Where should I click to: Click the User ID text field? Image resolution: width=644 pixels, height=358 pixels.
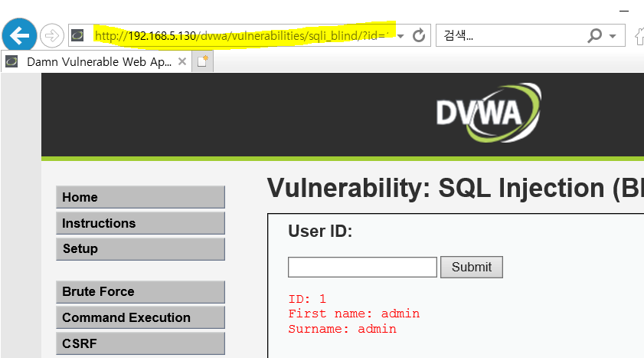click(362, 268)
